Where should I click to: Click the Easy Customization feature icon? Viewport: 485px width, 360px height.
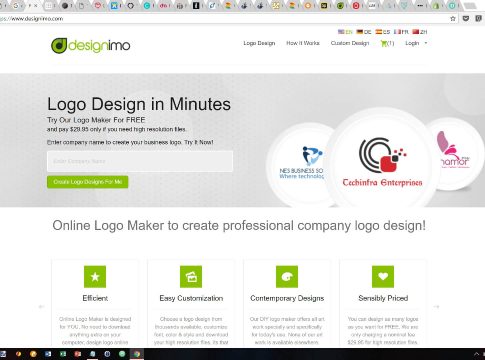pyautogui.click(x=191, y=277)
